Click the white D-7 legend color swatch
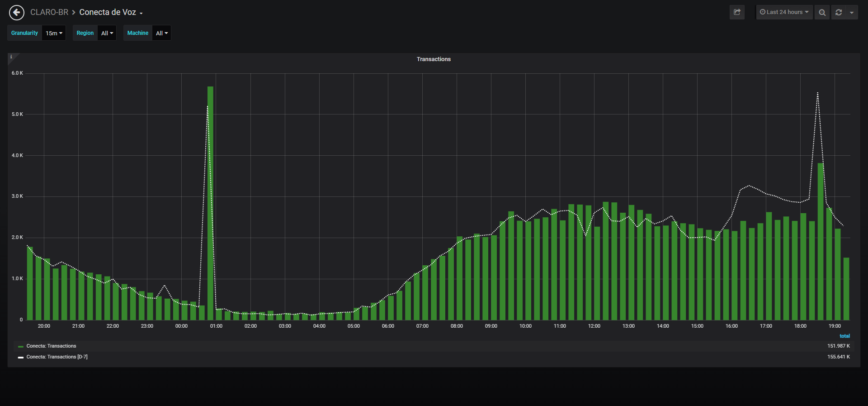 click(20, 358)
